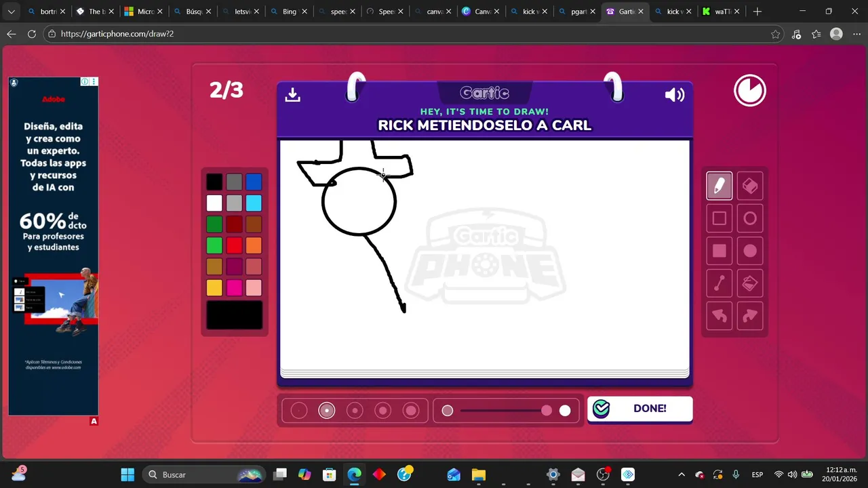Select the smallest brush size

pos(299,411)
